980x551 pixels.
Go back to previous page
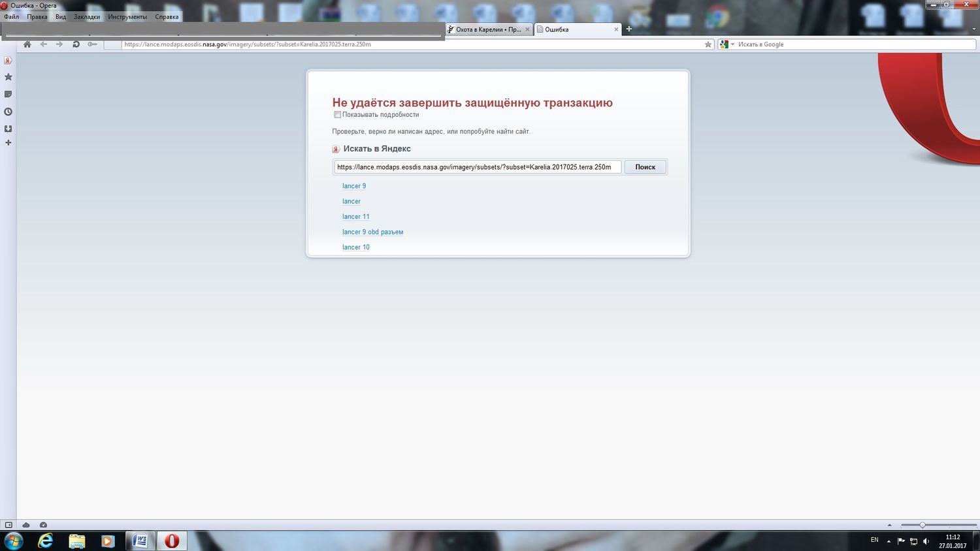[x=44, y=44]
